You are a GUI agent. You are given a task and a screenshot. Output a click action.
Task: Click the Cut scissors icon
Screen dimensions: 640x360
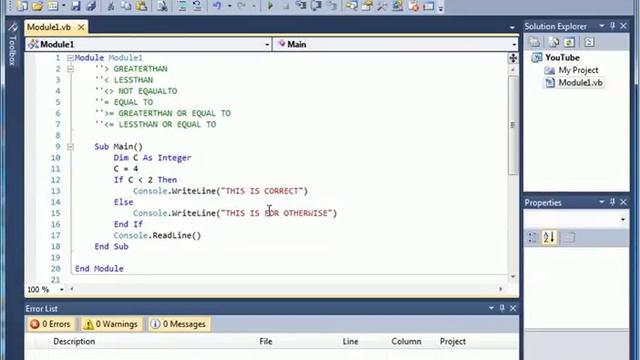tap(111, 6)
